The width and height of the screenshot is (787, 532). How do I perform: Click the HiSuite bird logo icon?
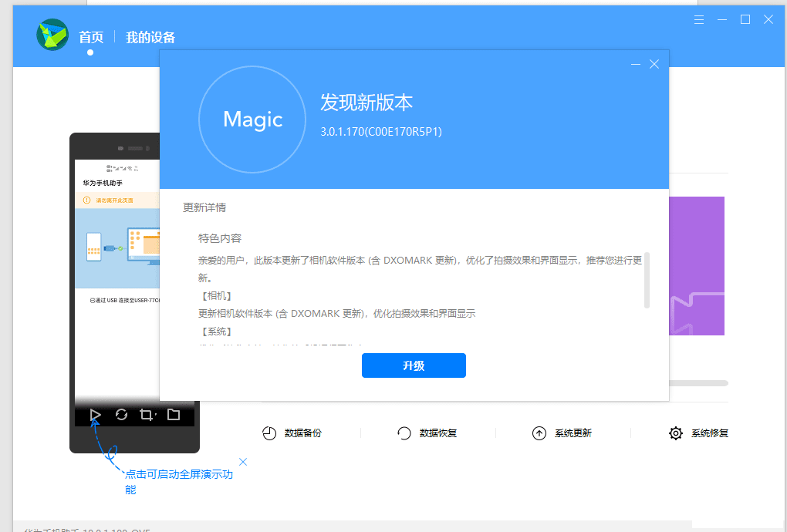click(x=52, y=35)
